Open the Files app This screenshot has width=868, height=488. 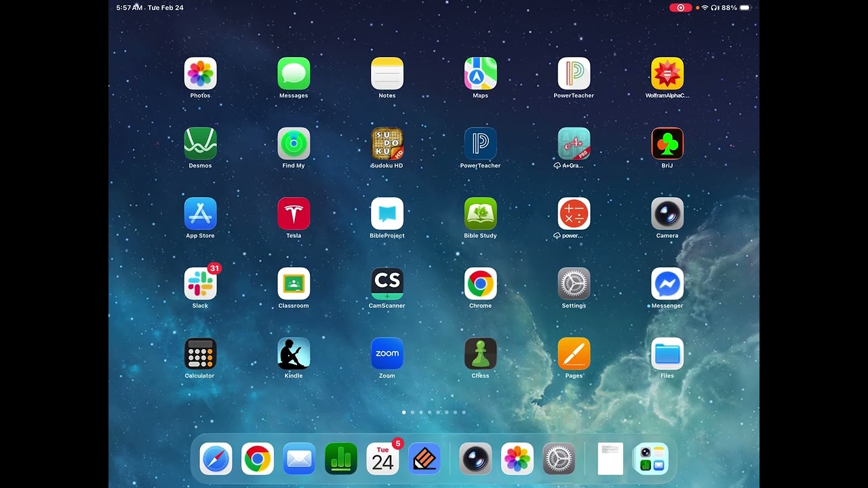tap(667, 354)
